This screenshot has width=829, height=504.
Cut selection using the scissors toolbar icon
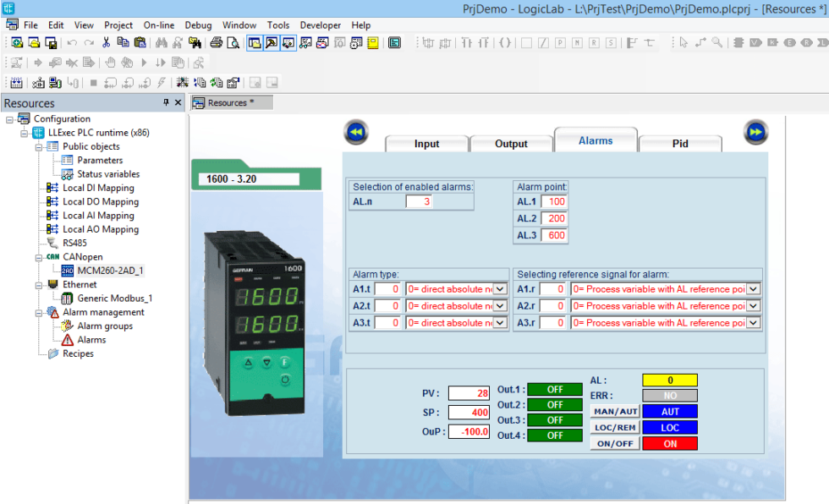pyautogui.click(x=106, y=43)
